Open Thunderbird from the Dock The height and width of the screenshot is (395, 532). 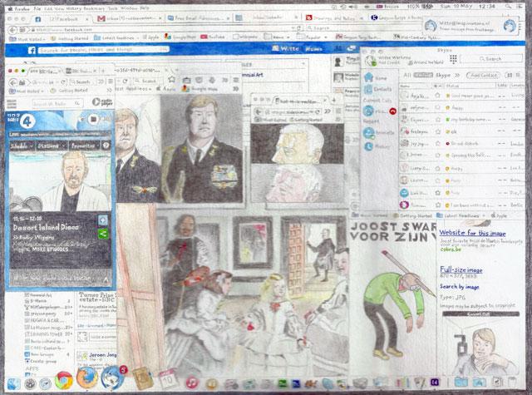coord(108,381)
